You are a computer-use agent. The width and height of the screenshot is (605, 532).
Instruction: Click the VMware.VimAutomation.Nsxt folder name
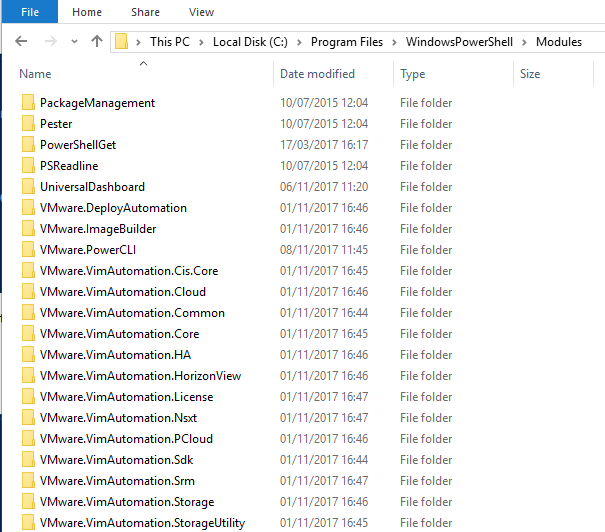118,418
